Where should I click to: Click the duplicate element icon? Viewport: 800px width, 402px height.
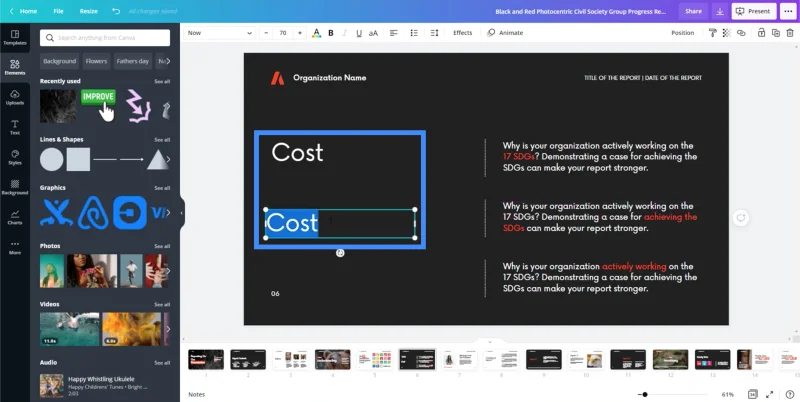coord(776,33)
